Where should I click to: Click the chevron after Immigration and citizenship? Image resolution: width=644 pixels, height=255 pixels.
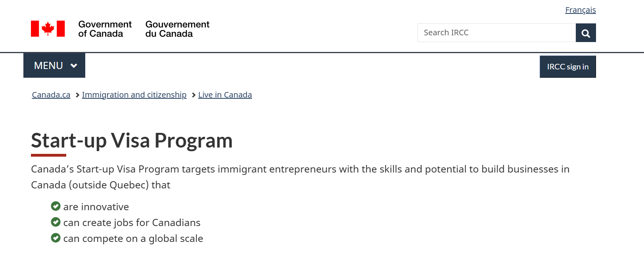pos(193,95)
